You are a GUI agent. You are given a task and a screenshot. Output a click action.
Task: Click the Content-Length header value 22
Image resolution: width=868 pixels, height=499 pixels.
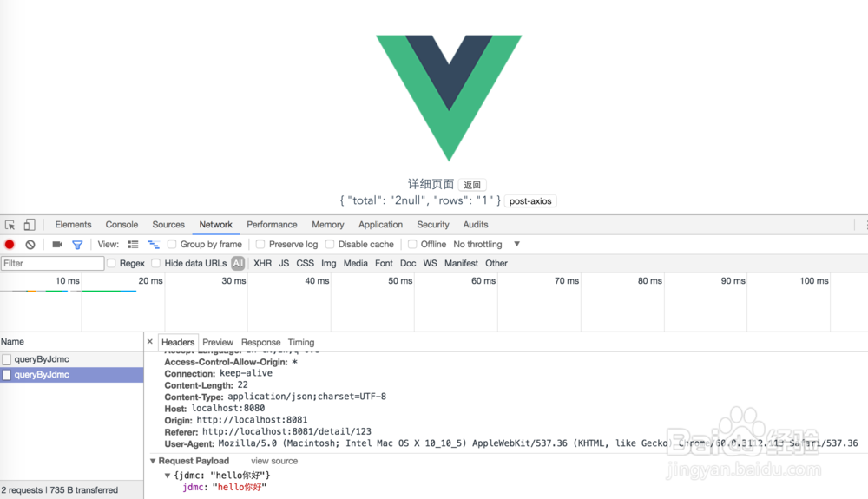tap(242, 385)
